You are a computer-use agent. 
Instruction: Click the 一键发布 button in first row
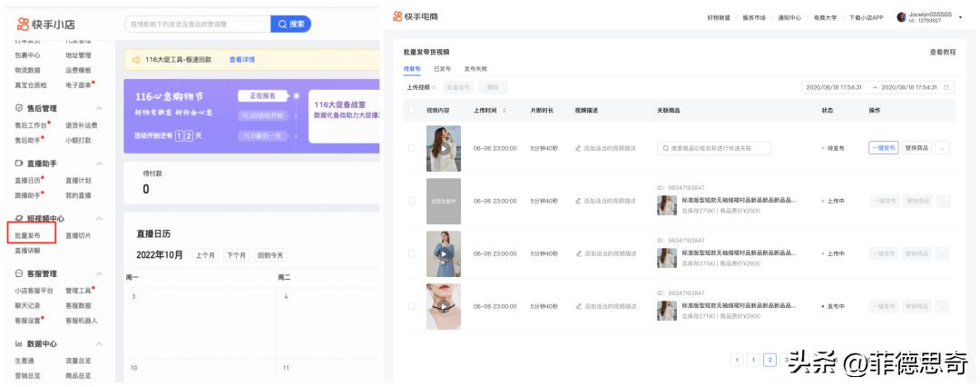point(883,148)
